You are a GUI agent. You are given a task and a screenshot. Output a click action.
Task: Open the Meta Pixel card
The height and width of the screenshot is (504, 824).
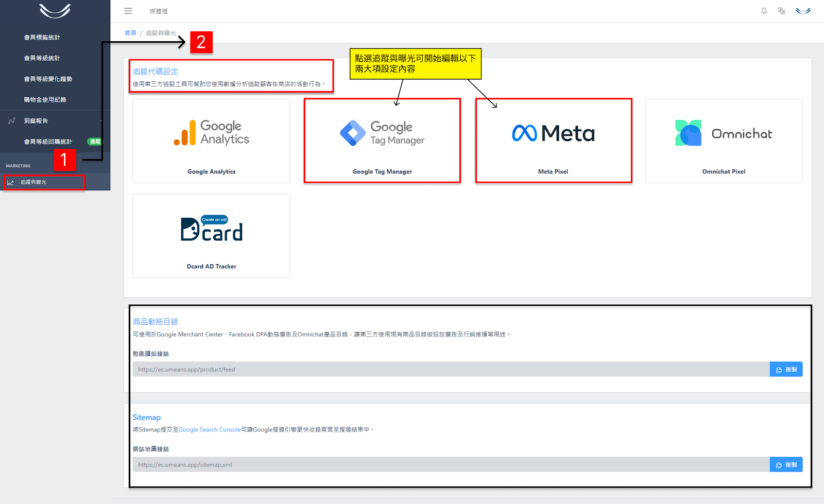[554, 141]
